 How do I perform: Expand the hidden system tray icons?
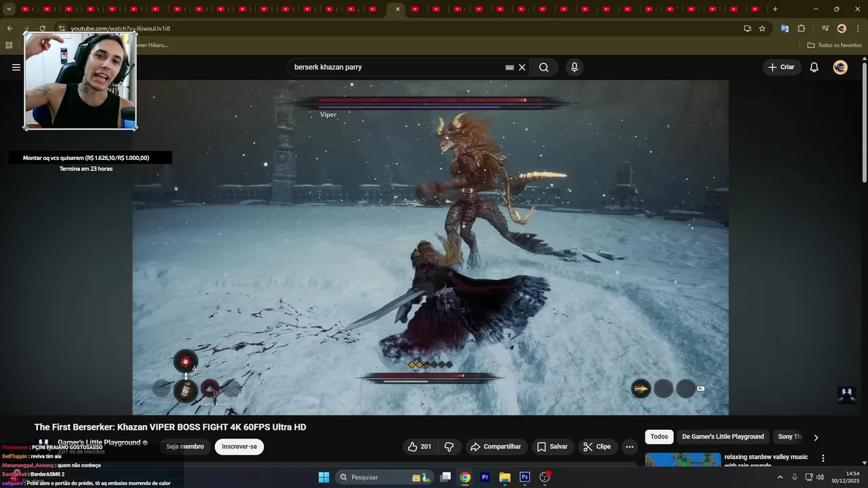(x=780, y=477)
